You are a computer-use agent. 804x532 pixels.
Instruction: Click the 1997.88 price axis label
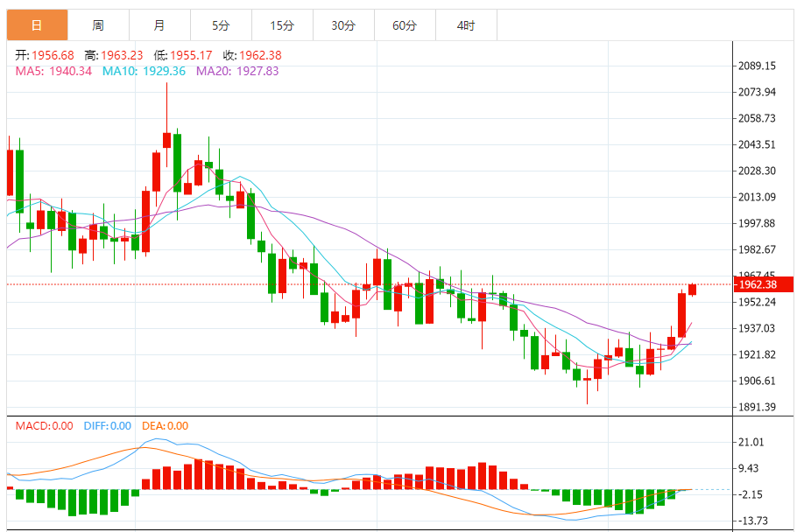pyautogui.click(x=757, y=223)
